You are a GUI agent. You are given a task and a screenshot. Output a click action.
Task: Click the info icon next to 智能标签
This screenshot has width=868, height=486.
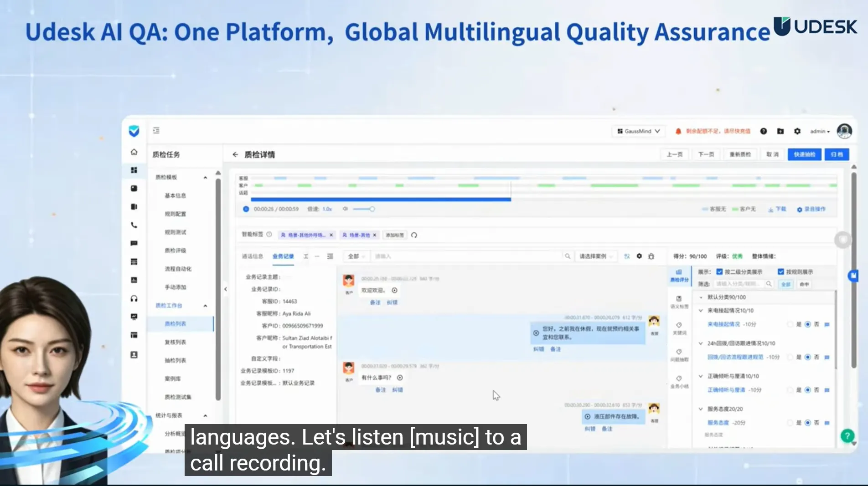pyautogui.click(x=269, y=235)
